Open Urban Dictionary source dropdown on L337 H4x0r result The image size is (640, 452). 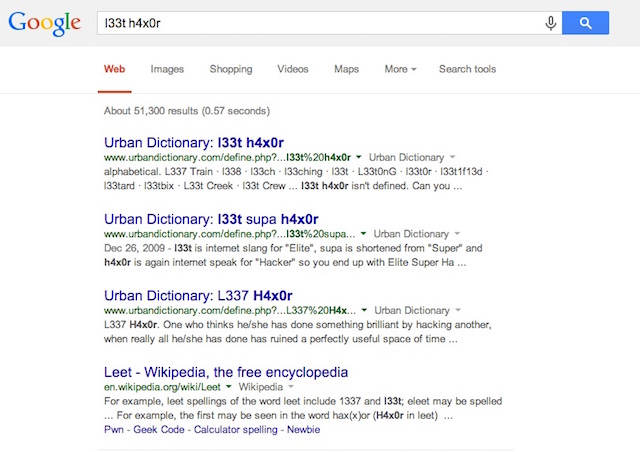tap(418, 310)
